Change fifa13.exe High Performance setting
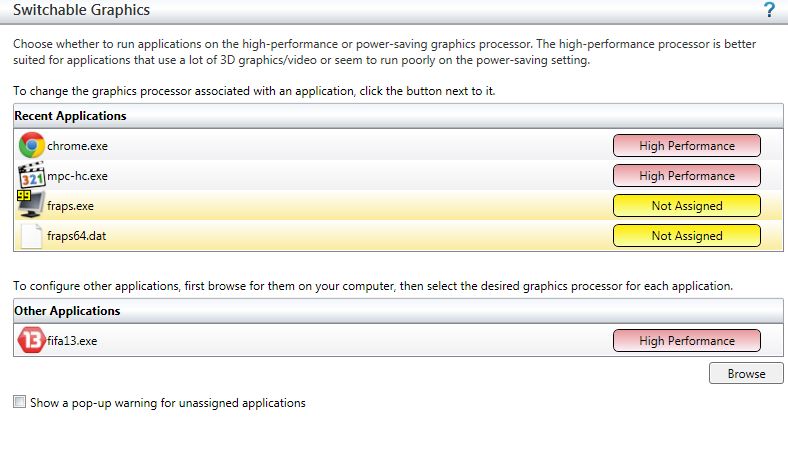788x471 pixels. coord(686,341)
